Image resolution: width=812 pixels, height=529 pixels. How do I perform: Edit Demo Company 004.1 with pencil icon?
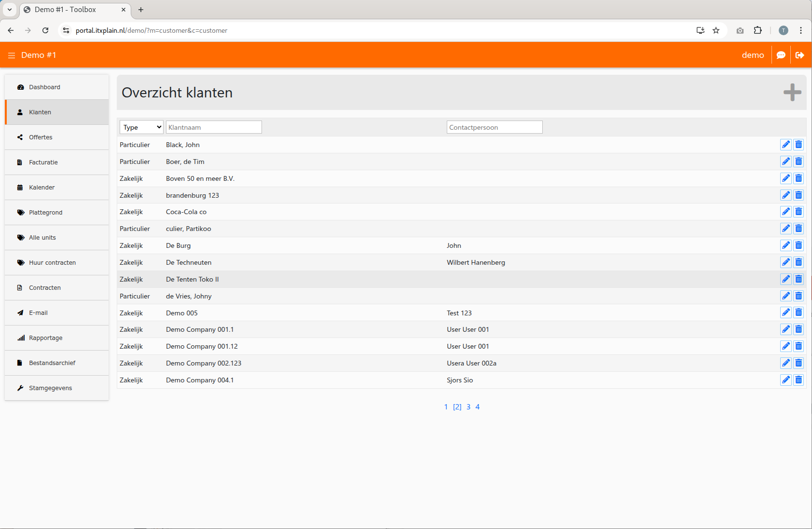(785, 380)
